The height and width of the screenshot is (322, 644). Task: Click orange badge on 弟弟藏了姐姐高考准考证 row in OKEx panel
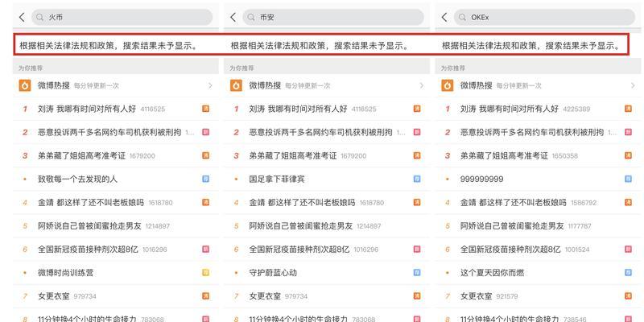(628, 155)
